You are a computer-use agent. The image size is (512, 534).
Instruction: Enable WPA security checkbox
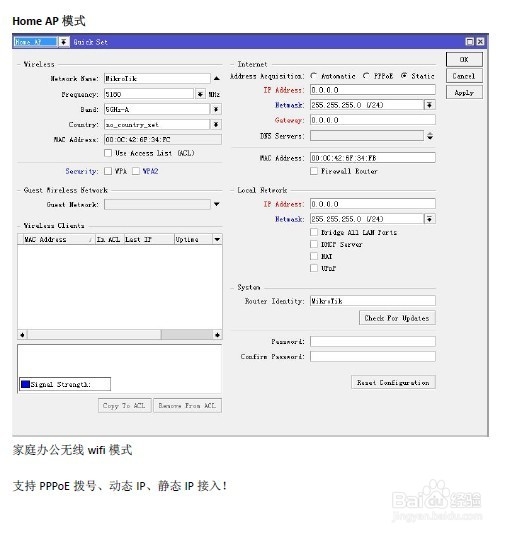point(108,171)
